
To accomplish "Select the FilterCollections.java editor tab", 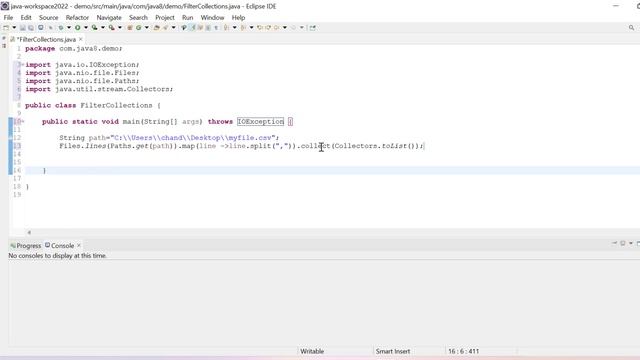I will [x=46, y=40].
